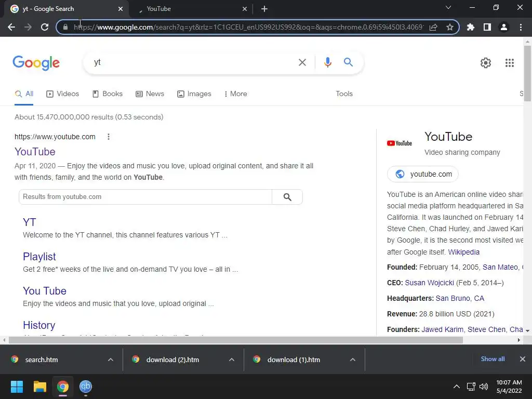Viewport: 532px width, 399px height.
Task: Submit search with the blue magnifier icon
Action: coord(348,62)
